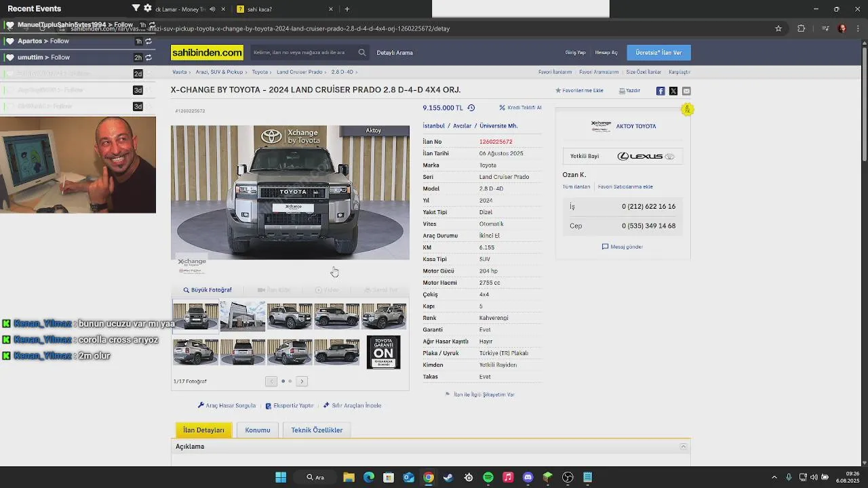
Task: Open Land Cruiser Prado breadcrumb
Action: point(299,72)
